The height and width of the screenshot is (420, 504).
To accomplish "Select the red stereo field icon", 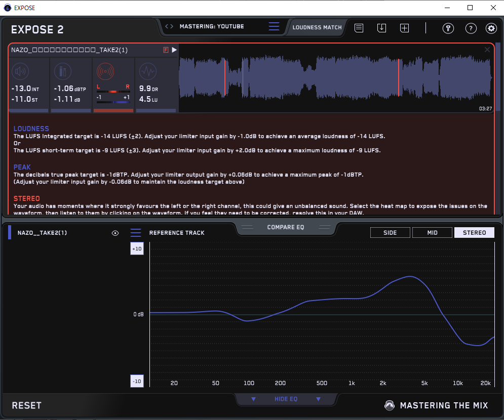I will tap(105, 71).
